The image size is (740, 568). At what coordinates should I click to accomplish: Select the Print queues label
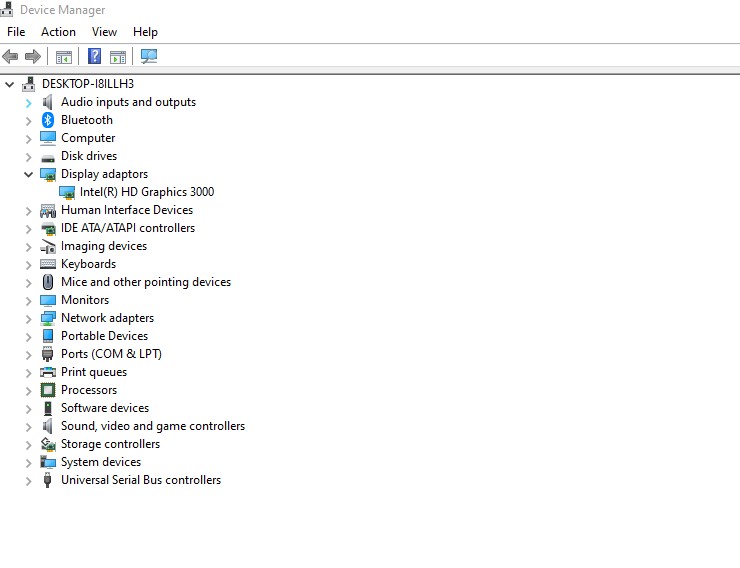tap(94, 372)
